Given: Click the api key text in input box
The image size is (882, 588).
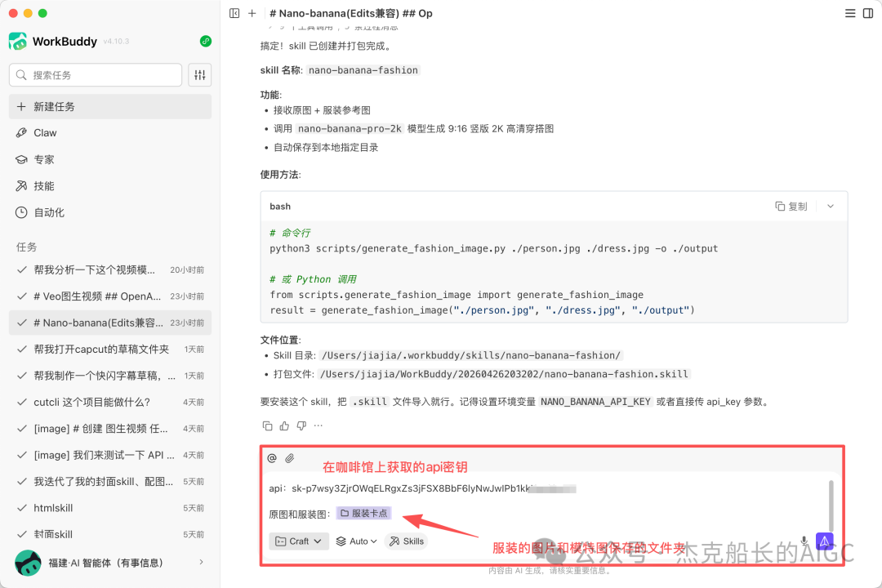Looking at the screenshot, I should coord(422,488).
